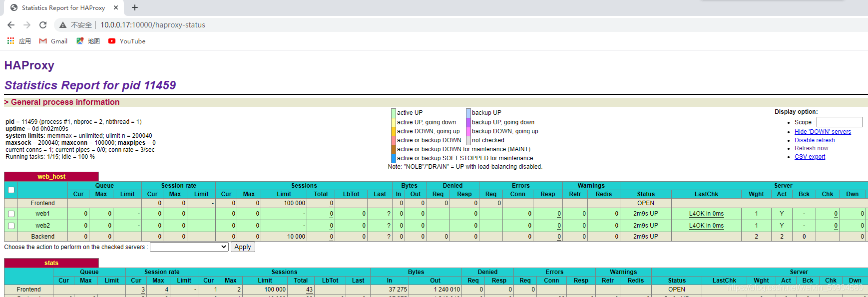The width and height of the screenshot is (868, 297).
Task: Click web1 LastChk 'L4OK in 0ms'
Action: coord(706,214)
